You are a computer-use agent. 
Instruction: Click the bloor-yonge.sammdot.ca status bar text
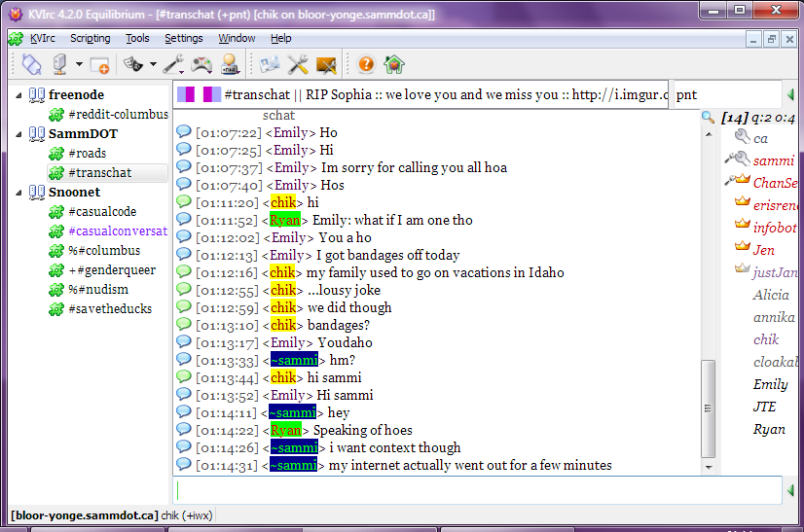click(85, 515)
